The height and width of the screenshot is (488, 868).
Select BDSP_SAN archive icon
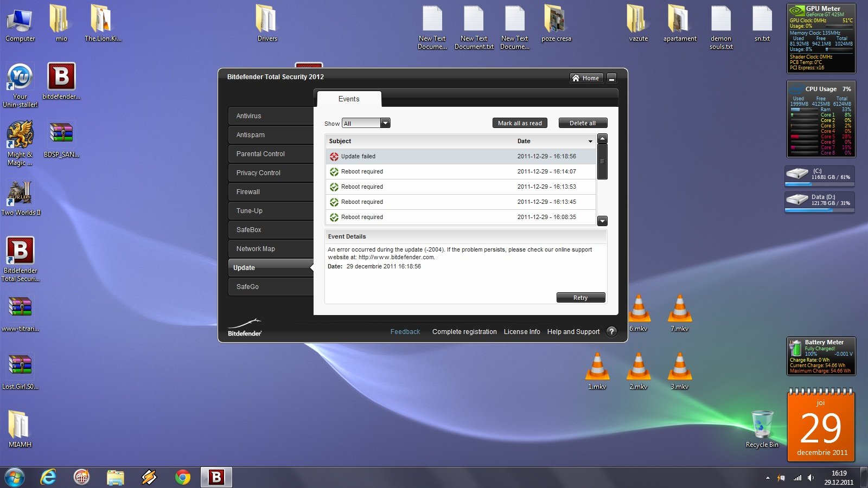pos(61,140)
